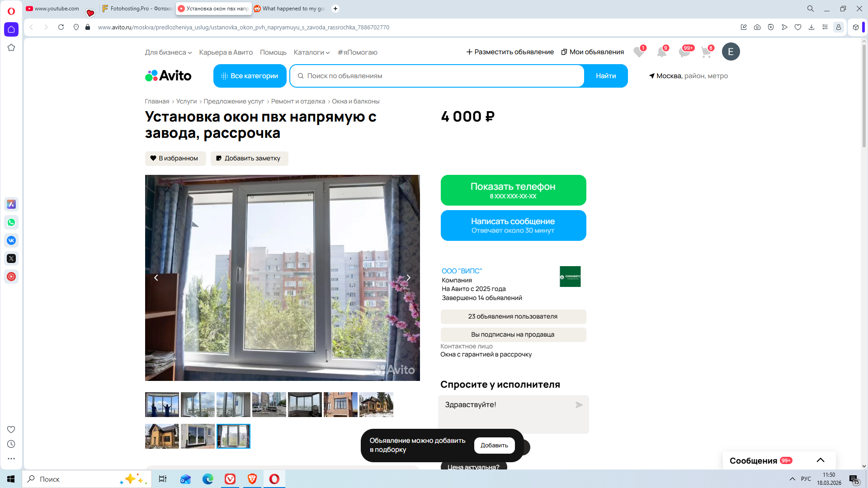Open the header messages chat bubble icon
This screenshot has height=488, width=868.
(x=684, y=52)
